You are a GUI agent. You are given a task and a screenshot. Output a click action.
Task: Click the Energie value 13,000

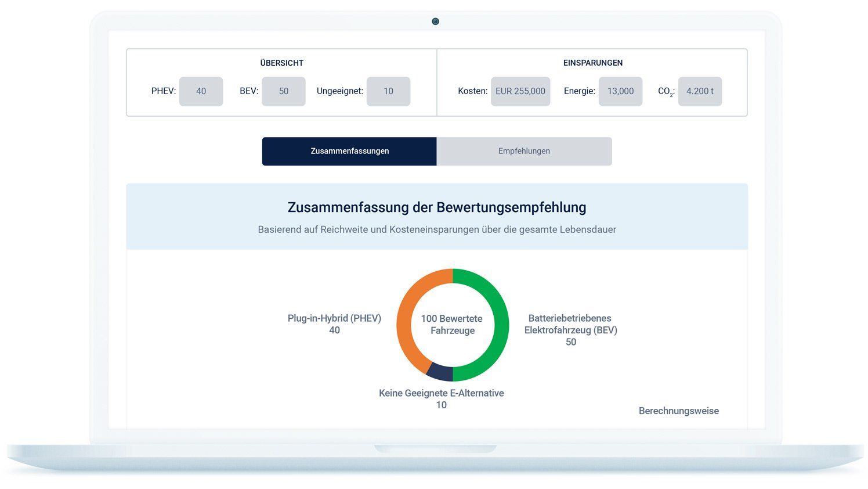click(620, 91)
